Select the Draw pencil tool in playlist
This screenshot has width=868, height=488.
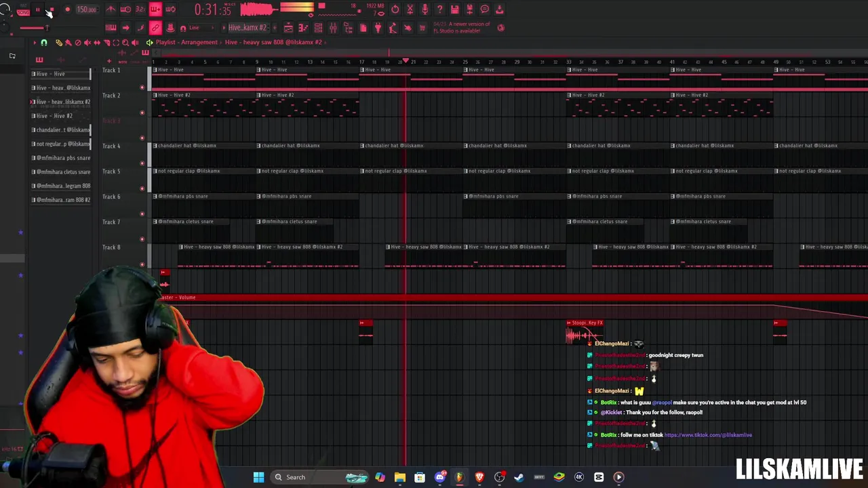[59, 43]
